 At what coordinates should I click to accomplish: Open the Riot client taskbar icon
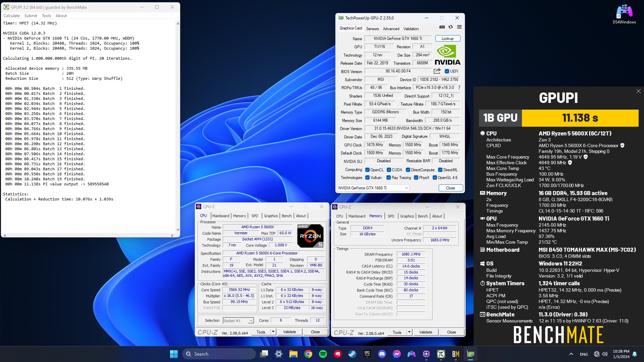point(338,354)
